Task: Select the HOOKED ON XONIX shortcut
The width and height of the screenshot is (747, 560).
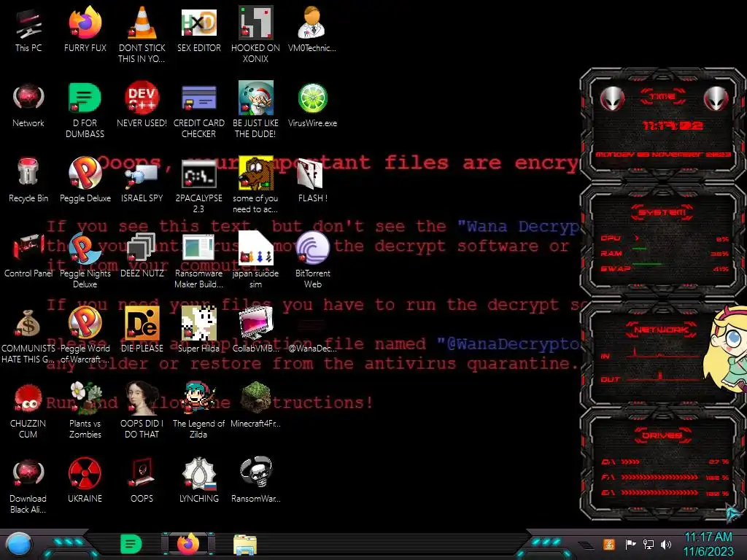Action: (x=256, y=23)
